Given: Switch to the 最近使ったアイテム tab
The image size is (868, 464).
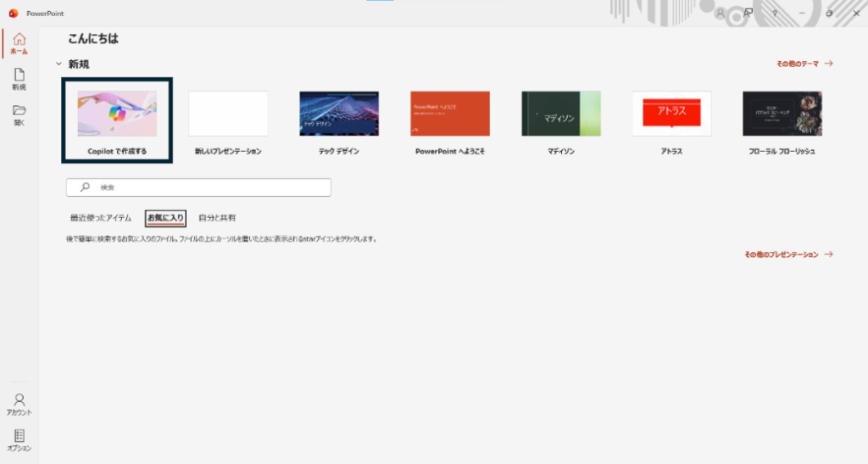Looking at the screenshot, I should tap(101, 218).
